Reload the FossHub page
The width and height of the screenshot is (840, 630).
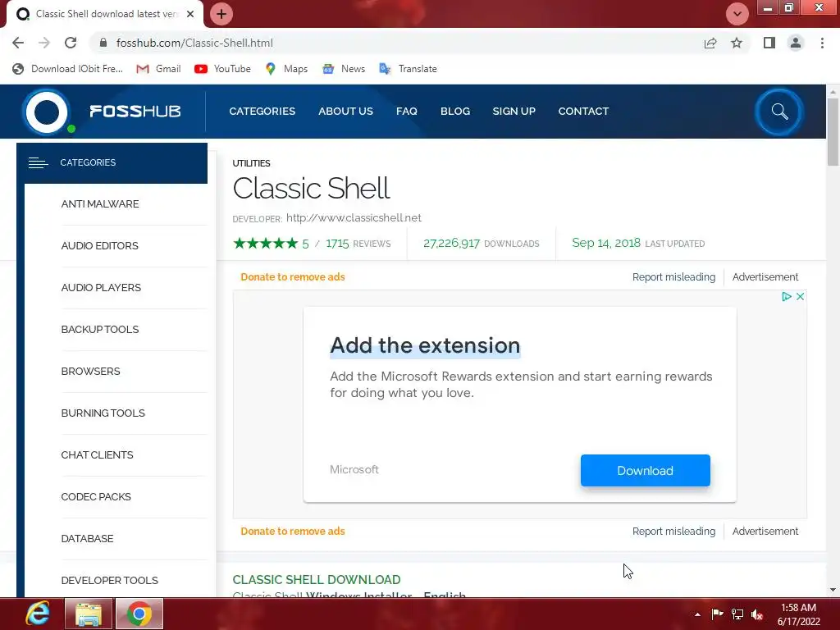coord(71,43)
